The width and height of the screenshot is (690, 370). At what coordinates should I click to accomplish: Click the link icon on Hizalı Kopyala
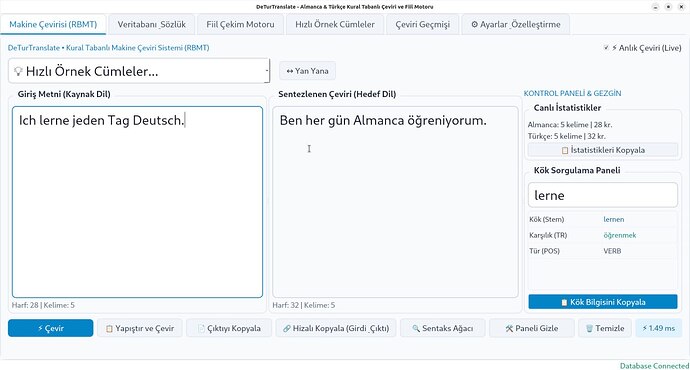pyautogui.click(x=286, y=329)
